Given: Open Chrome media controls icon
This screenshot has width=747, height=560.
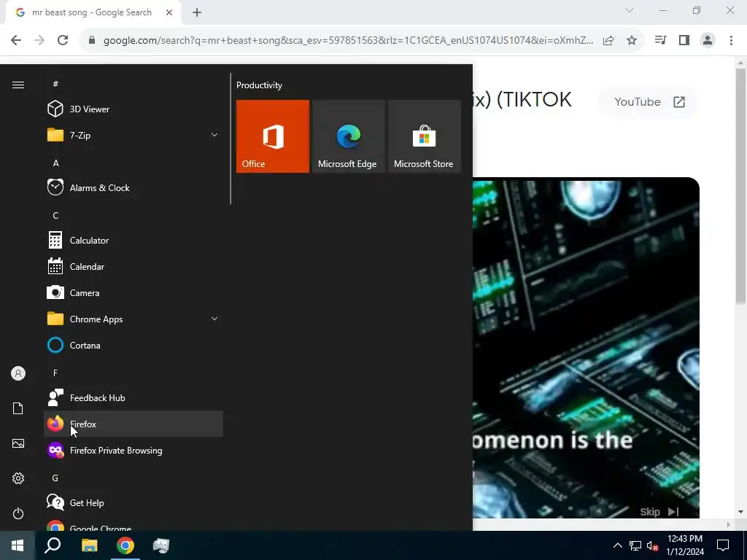Looking at the screenshot, I should [x=660, y=40].
